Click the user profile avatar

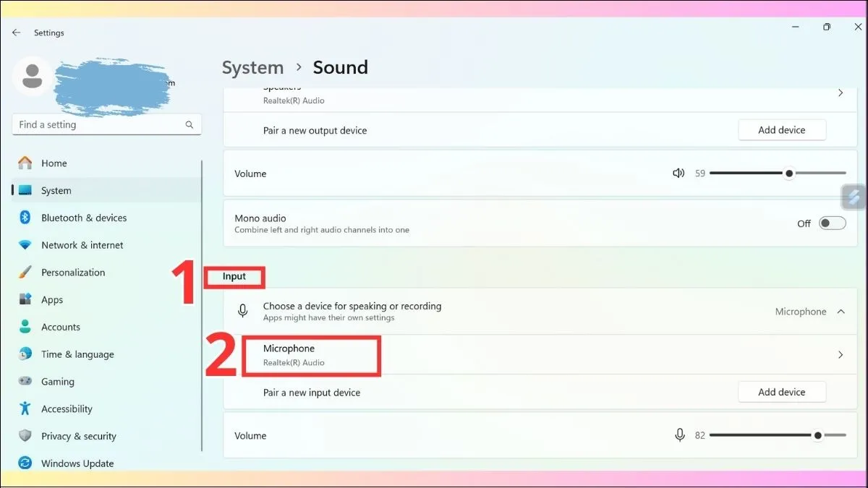pos(32,77)
